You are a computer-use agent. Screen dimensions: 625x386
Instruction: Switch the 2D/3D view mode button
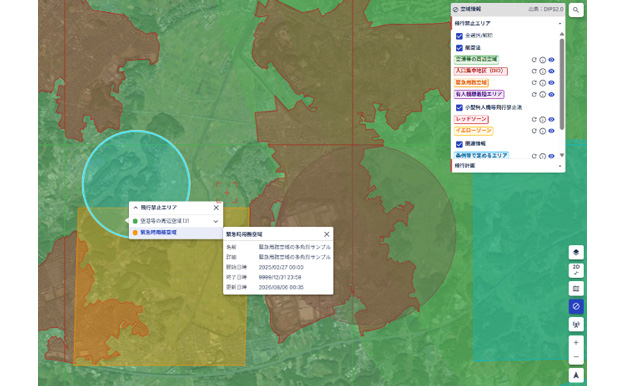coord(576,270)
